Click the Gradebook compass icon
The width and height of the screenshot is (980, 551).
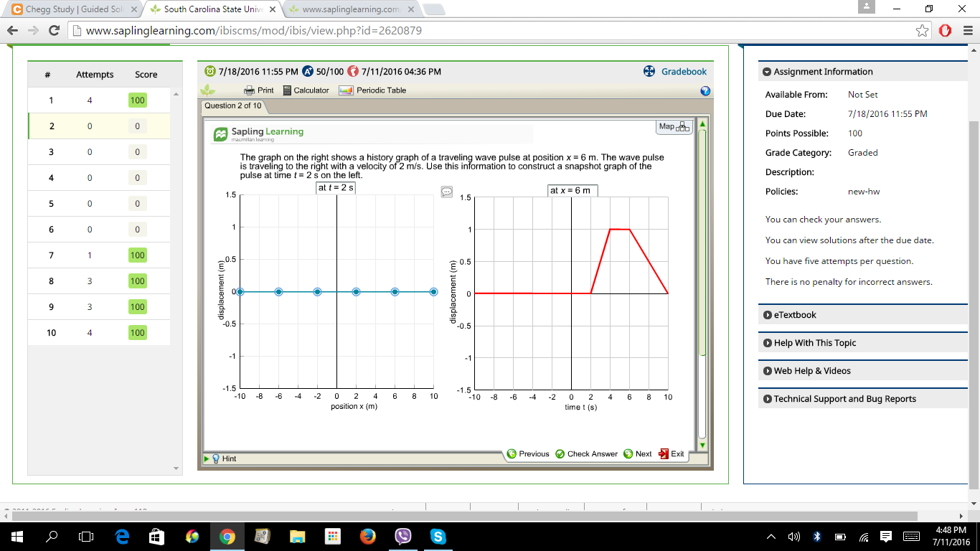648,71
